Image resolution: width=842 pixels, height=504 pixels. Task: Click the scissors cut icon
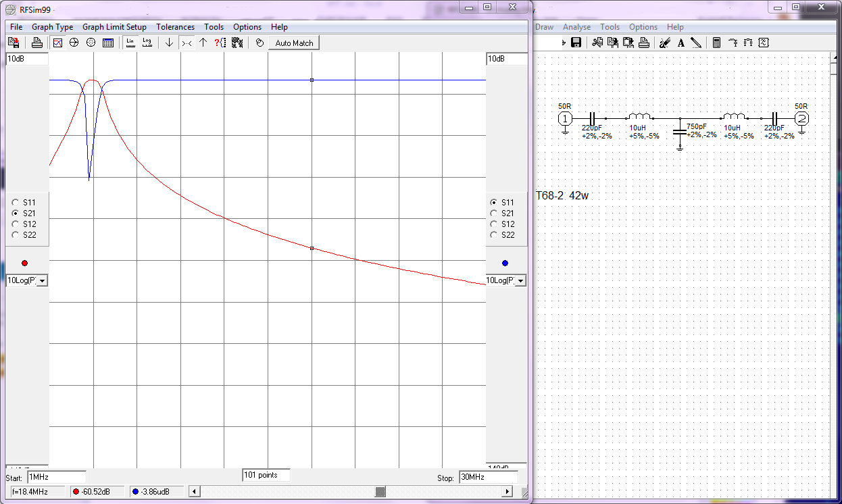click(597, 43)
